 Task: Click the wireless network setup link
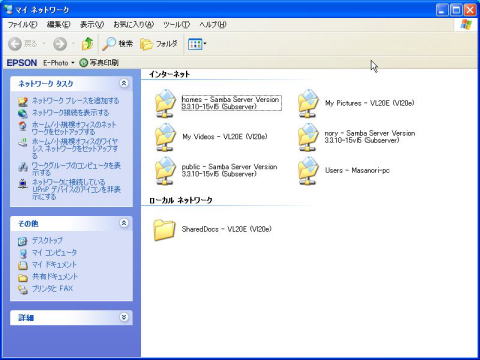75,148
